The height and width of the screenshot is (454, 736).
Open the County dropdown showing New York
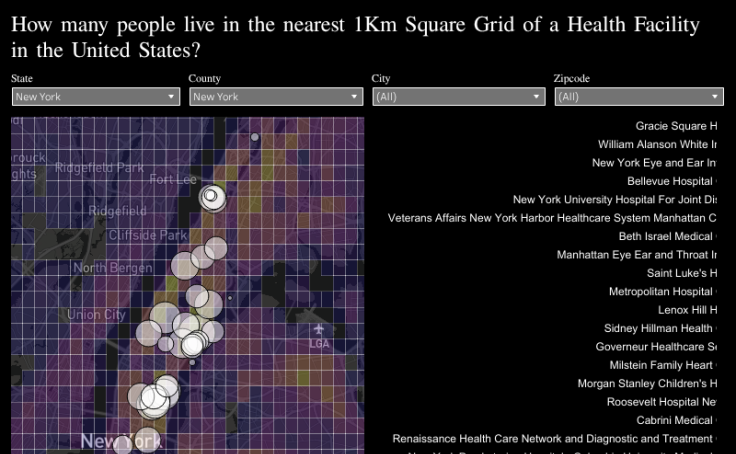[x=276, y=97]
